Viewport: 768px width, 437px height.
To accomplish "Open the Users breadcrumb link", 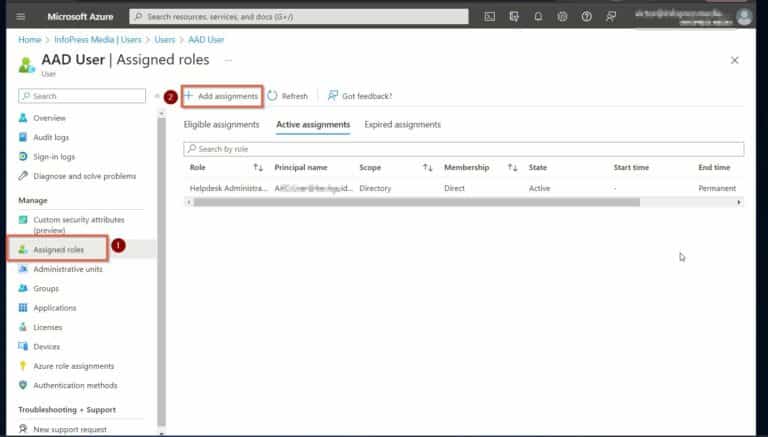I will click(165, 40).
